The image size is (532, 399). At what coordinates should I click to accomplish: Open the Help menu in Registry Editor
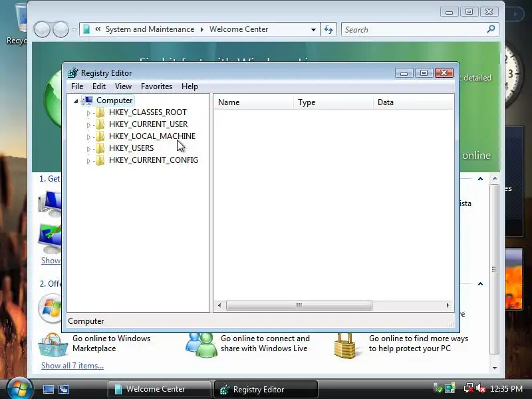[x=190, y=86]
